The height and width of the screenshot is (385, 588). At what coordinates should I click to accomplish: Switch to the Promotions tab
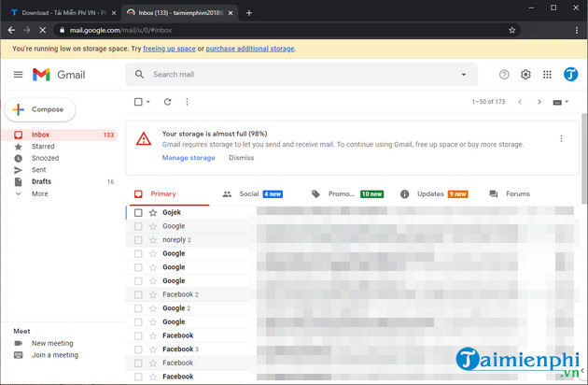coord(347,193)
